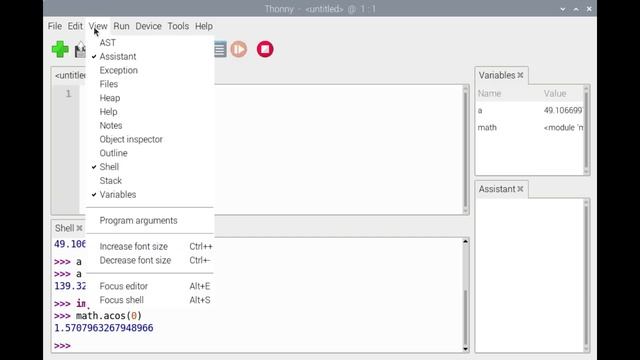
Task: Click the Assistant panel vertical scrollbar
Action: click(587, 276)
